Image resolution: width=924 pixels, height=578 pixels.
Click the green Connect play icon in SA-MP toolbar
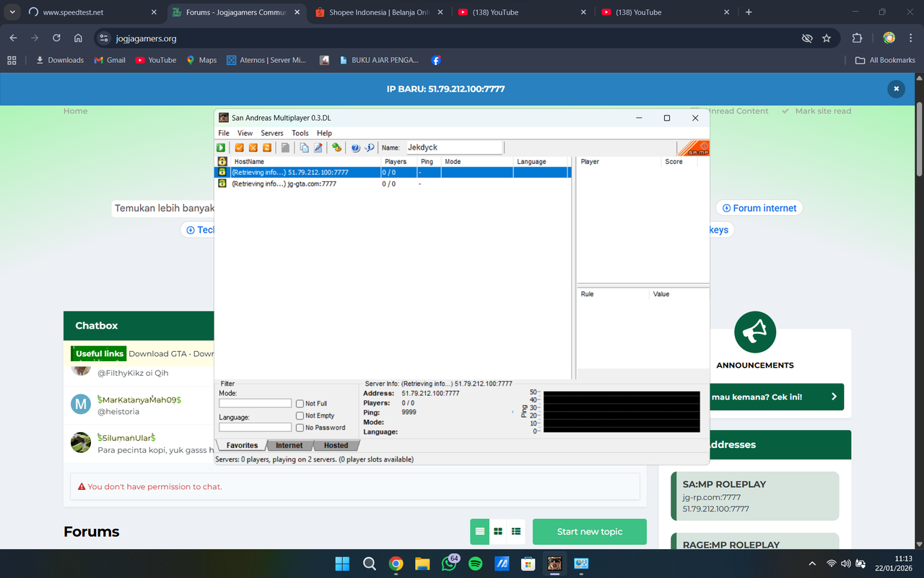222,147
